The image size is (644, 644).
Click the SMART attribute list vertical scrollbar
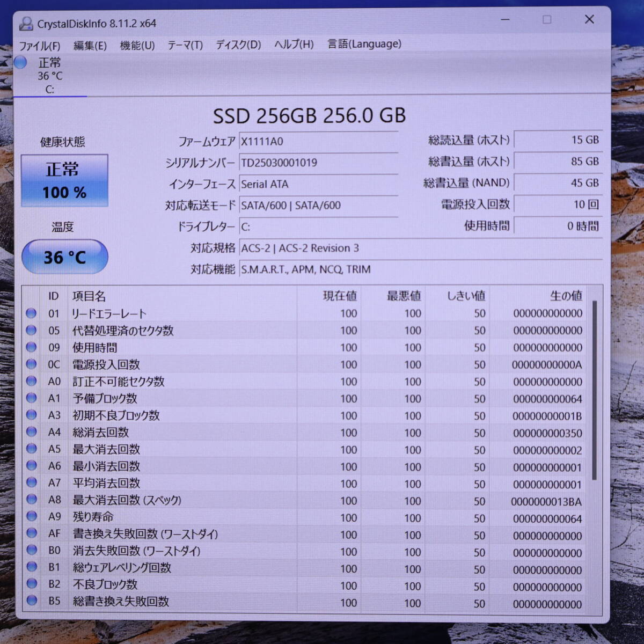tap(594, 392)
